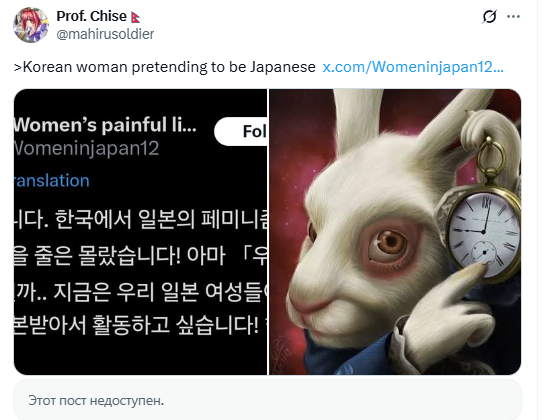Open the three-dot more options menu
The image size is (545, 420).
(x=513, y=16)
